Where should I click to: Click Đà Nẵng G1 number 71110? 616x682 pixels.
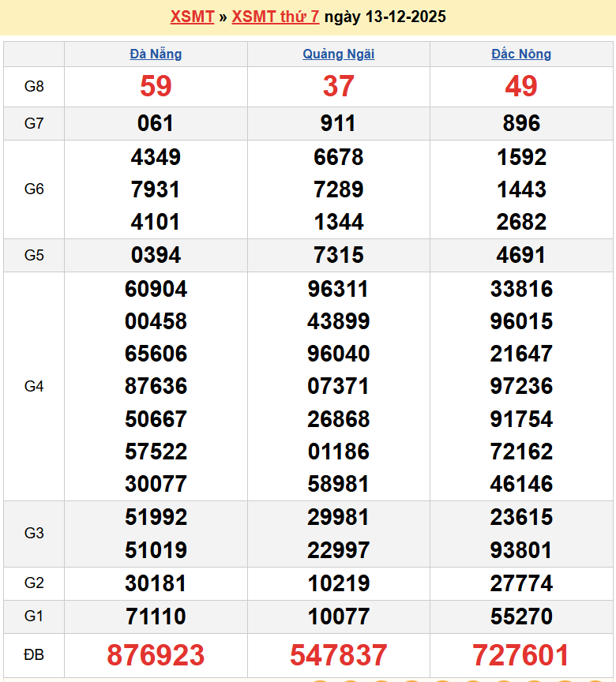point(156,616)
